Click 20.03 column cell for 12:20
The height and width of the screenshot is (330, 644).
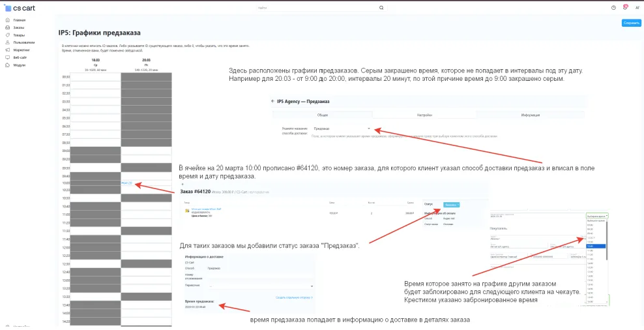click(146, 256)
